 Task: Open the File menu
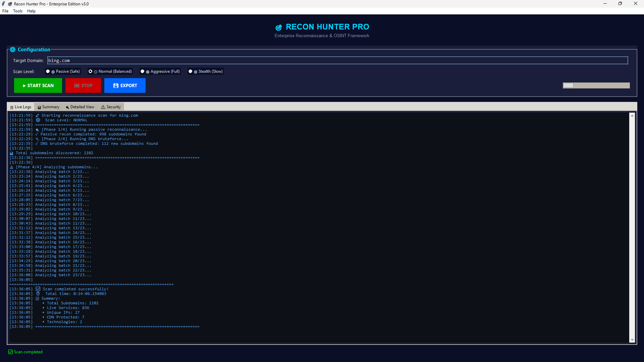click(5, 11)
